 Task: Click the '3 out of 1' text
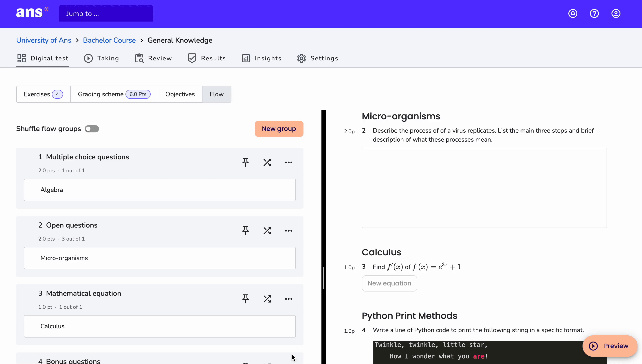[73, 239]
